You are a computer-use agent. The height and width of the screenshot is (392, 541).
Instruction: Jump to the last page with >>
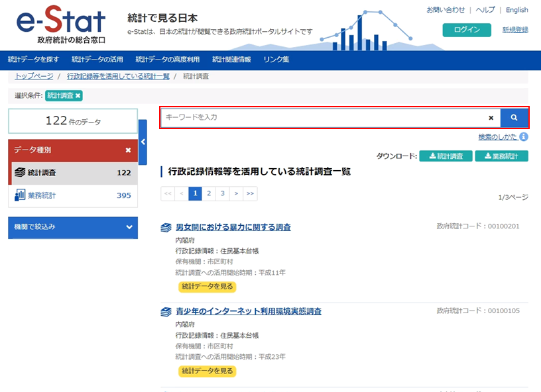pyautogui.click(x=250, y=193)
